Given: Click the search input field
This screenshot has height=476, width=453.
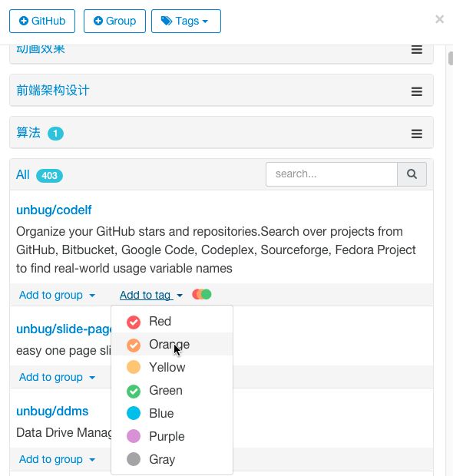Looking at the screenshot, I should (x=332, y=174).
